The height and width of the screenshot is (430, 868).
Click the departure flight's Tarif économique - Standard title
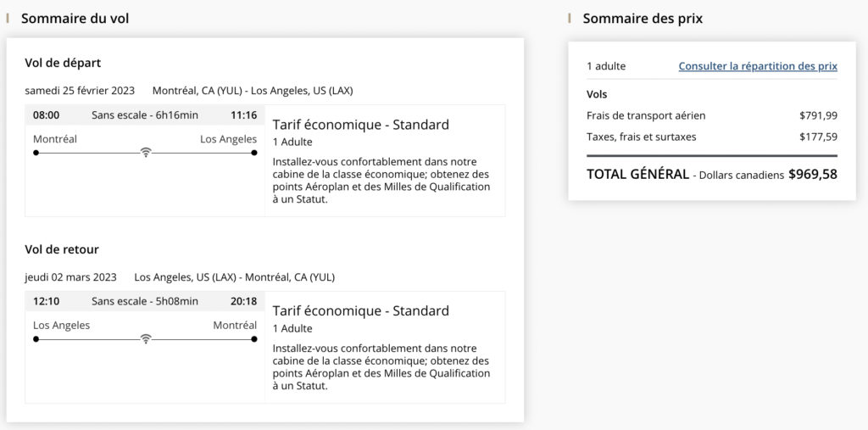[x=360, y=125]
